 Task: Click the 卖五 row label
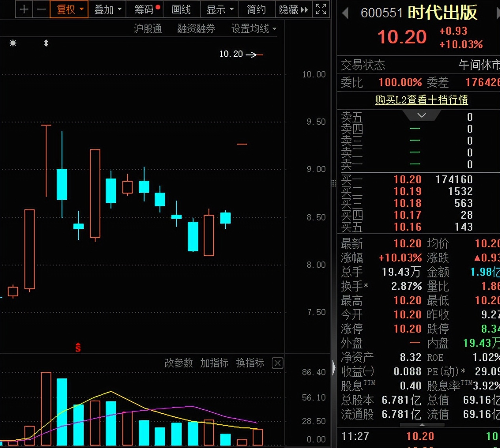point(352,117)
